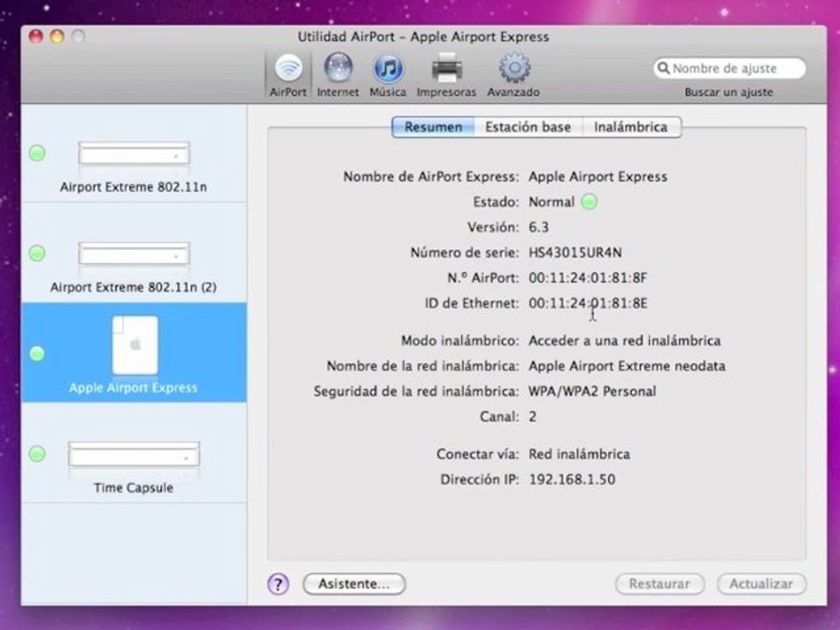Click the magnifier icon in search field
840x630 pixels.
point(663,68)
